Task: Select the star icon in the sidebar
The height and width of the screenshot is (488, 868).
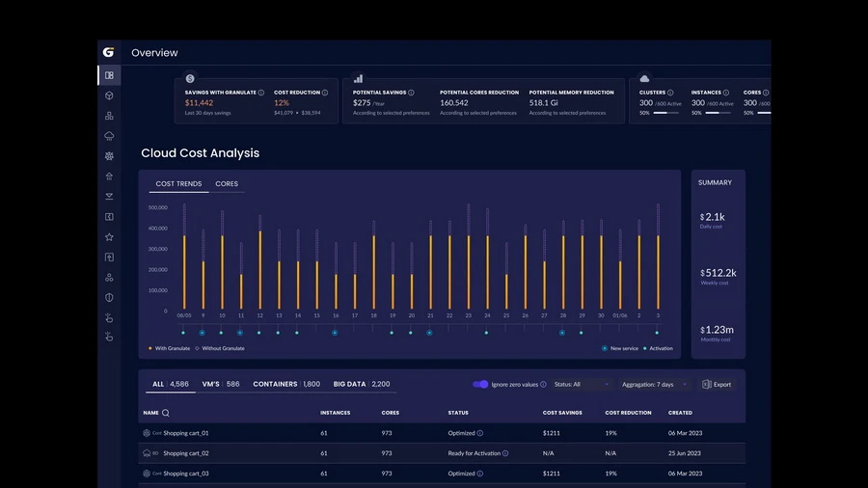Action: (109, 236)
